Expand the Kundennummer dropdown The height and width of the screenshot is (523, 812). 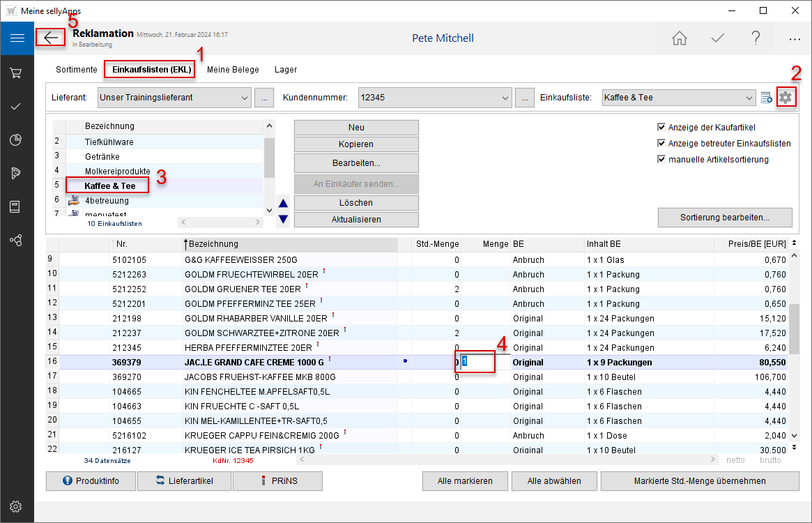coord(505,98)
